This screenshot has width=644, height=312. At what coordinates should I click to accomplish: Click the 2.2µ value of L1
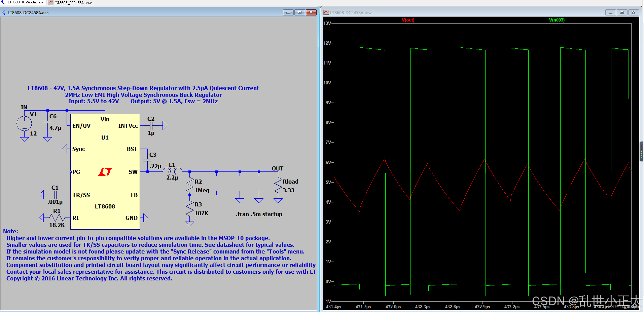coord(172,178)
